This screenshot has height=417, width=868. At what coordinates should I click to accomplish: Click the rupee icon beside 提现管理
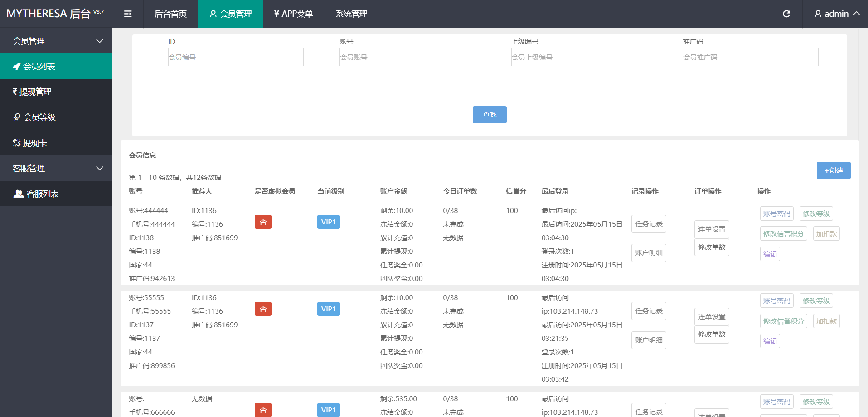[15, 92]
